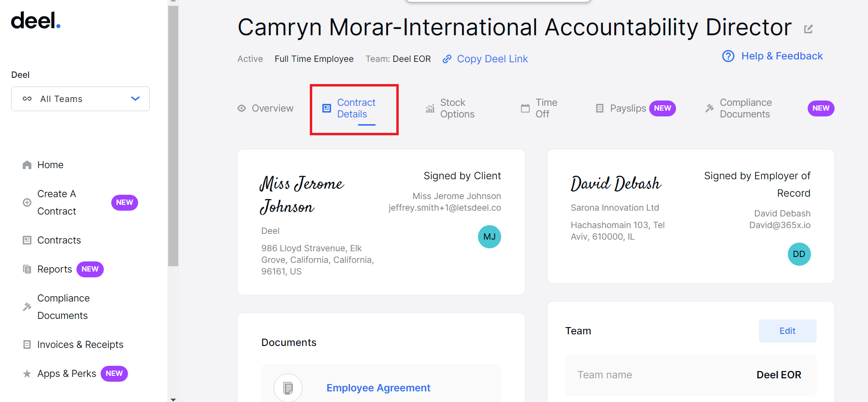Click the edit icon next to contract title
868x402 pixels.
pos(809,29)
